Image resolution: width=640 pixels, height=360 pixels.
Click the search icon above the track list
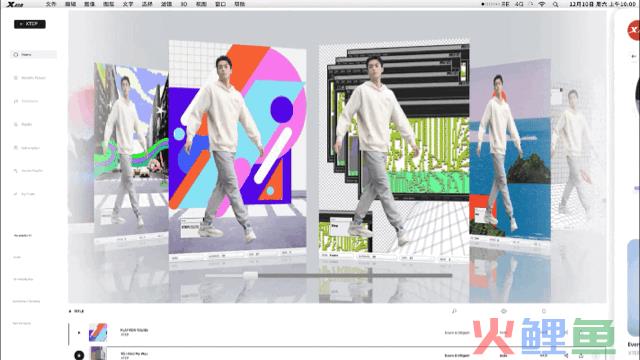click(454, 311)
